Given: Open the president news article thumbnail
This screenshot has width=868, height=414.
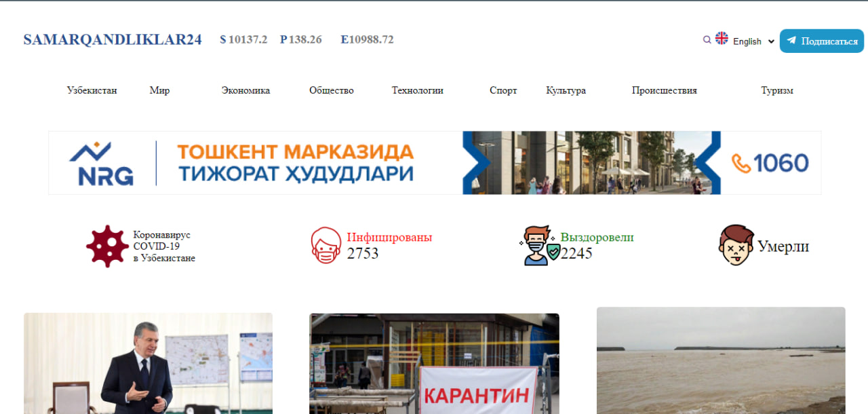Looking at the screenshot, I should pos(148,363).
